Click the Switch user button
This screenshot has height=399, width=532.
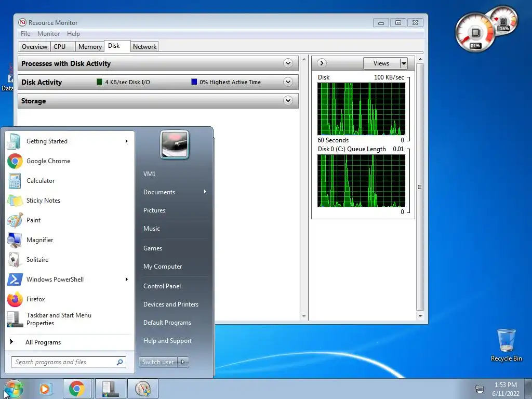158,362
